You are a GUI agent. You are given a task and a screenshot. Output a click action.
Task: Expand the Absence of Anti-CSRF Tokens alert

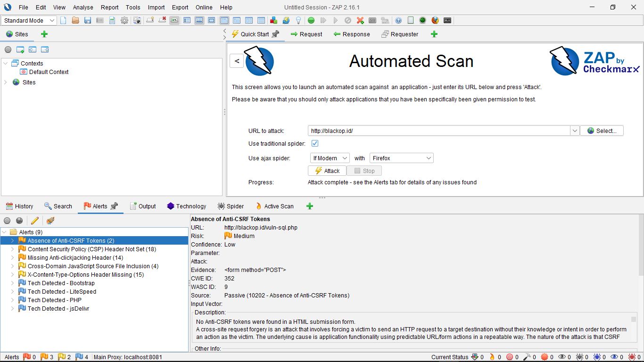pos(12,240)
